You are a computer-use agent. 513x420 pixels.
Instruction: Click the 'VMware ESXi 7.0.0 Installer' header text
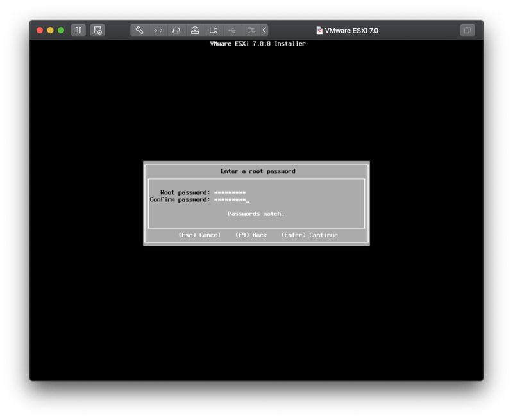(x=258, y=44)
